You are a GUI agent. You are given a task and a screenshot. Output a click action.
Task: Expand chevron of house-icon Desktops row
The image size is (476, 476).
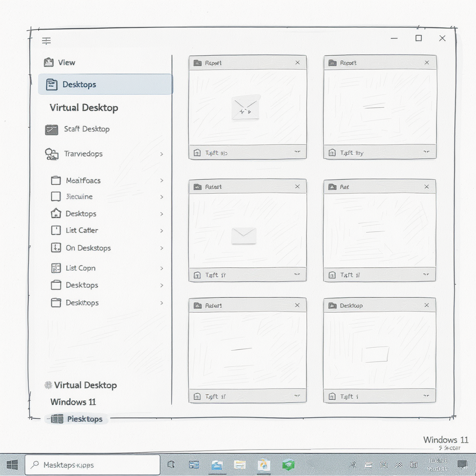pyautogui.click(x=161, y=214)
